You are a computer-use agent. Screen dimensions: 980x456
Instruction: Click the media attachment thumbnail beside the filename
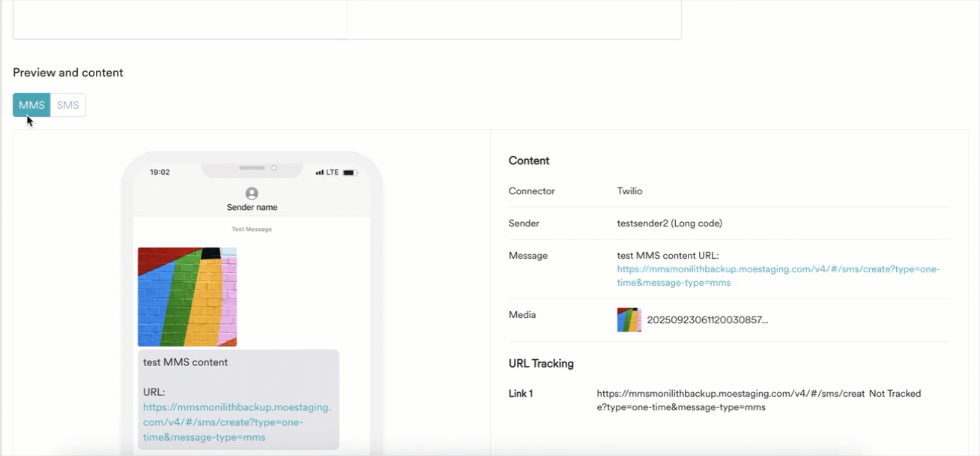(x=629, y=319)
